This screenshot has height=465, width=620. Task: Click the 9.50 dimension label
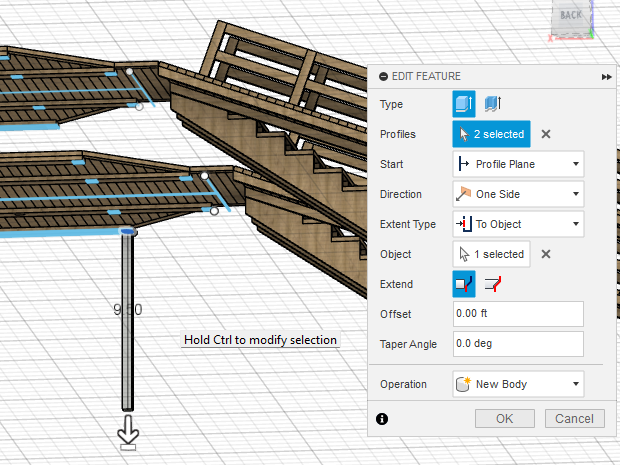pyautogui.click(x=128, y=309)
